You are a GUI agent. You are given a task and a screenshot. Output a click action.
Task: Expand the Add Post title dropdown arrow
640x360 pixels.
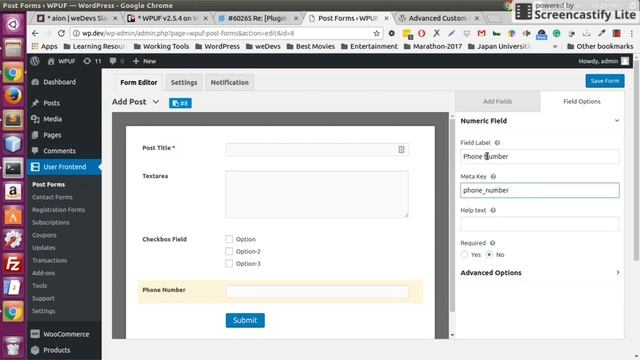point(156,102)
